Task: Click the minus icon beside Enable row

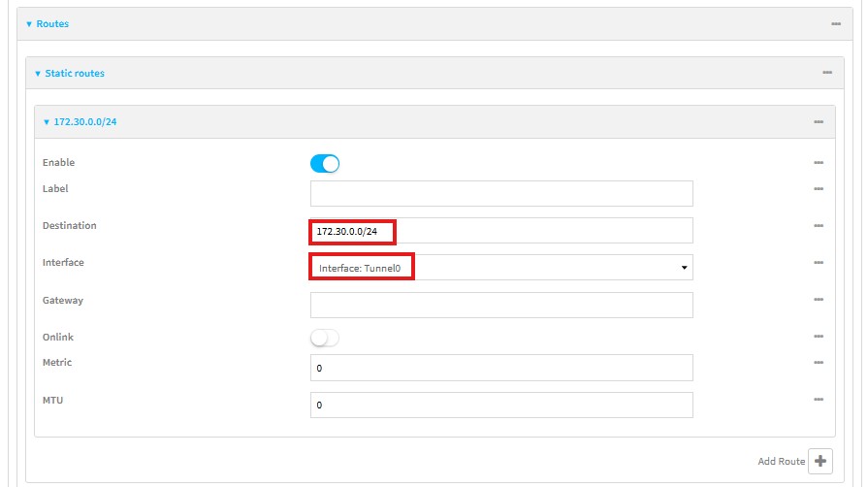Action: pos(818,163)
